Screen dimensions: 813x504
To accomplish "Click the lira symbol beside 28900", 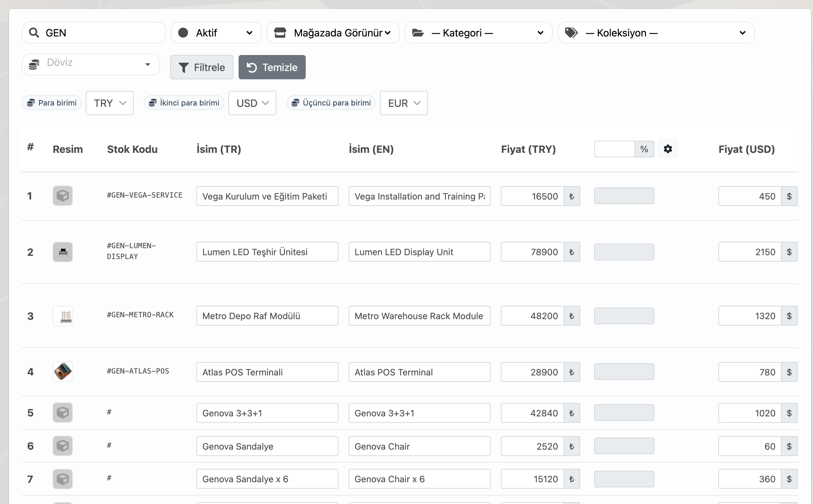I will 572,372.
